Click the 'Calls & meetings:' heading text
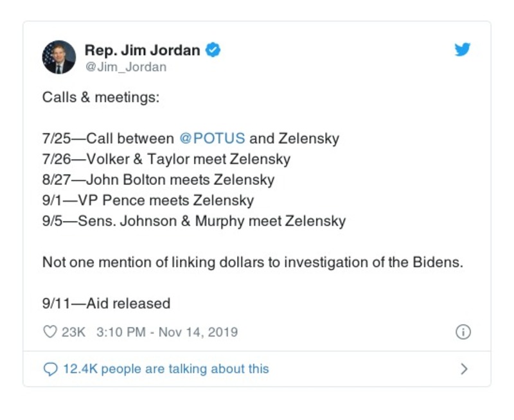The height and width of the screenshot is (420, 514). (x=100, y=98)
